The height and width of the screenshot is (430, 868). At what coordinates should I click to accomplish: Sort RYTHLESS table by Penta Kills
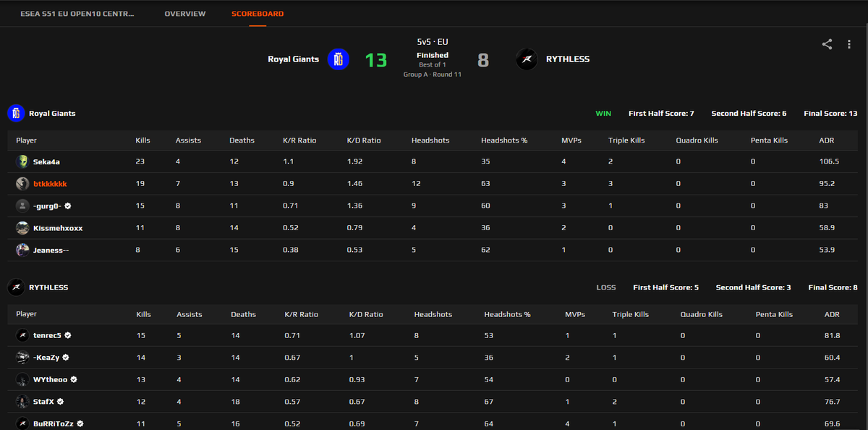pyautogui.click(x=774, y=314)
